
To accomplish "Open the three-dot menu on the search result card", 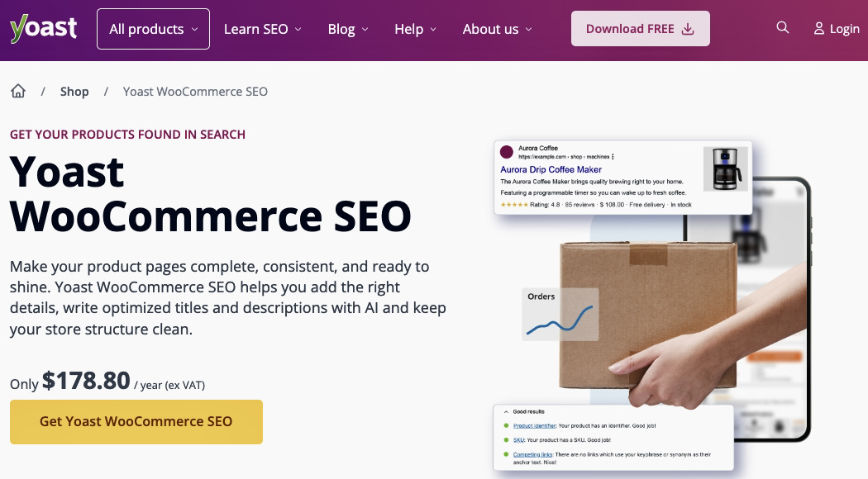I will 612,157.
